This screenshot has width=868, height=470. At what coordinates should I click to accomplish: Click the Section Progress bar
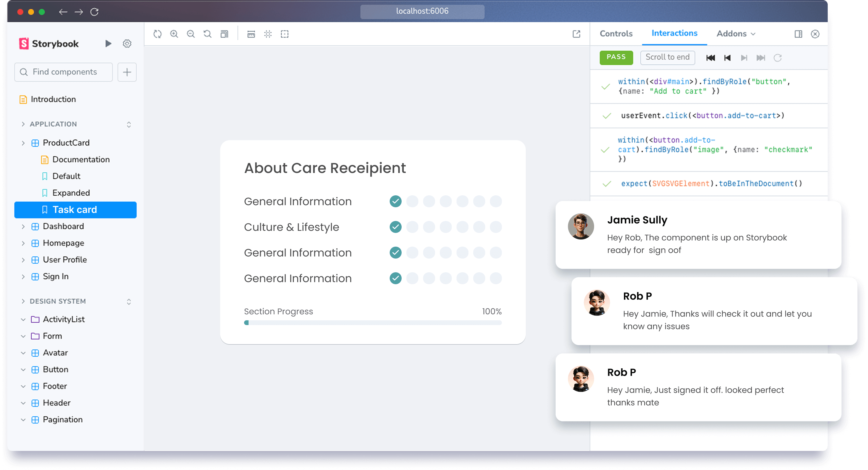[x=373, y=323]
